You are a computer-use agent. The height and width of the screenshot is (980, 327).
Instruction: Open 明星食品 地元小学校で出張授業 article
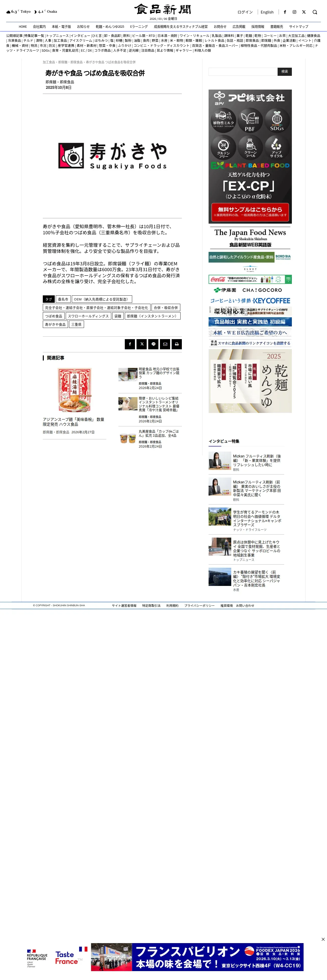point(159,373)
